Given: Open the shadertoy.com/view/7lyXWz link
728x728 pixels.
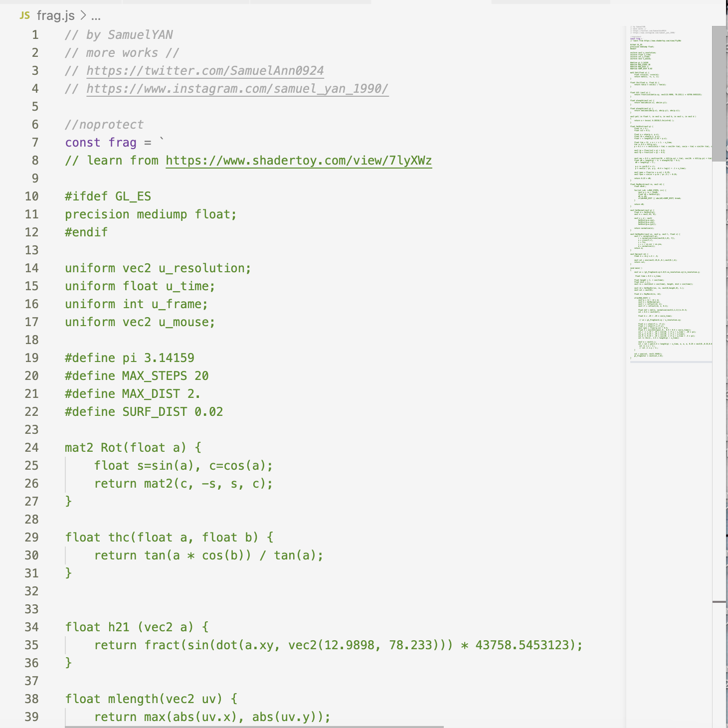Looking at the screenshot, I should tap(299, 160).
